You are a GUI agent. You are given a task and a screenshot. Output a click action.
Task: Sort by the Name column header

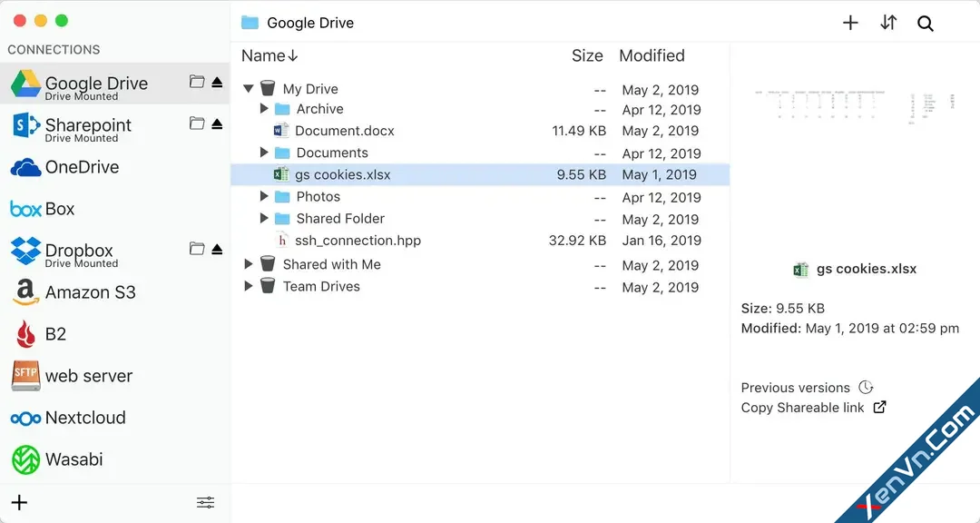(x=269, y=55)
